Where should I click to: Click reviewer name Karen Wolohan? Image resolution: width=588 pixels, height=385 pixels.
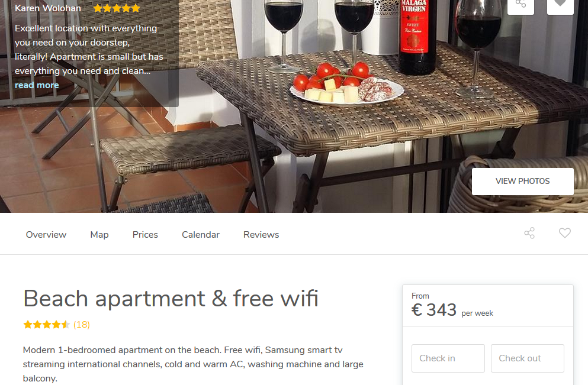(48, 8)
